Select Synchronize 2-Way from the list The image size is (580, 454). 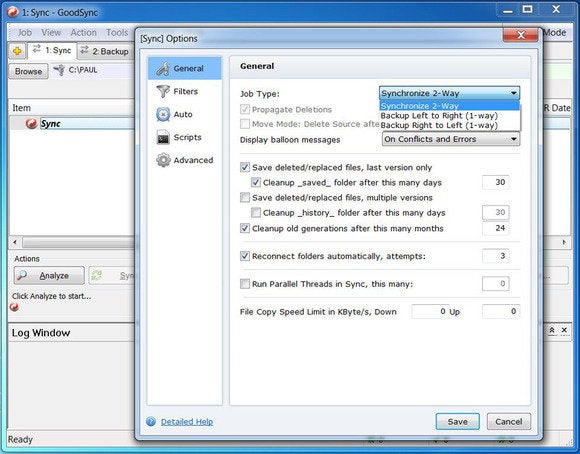coord(449,106)
